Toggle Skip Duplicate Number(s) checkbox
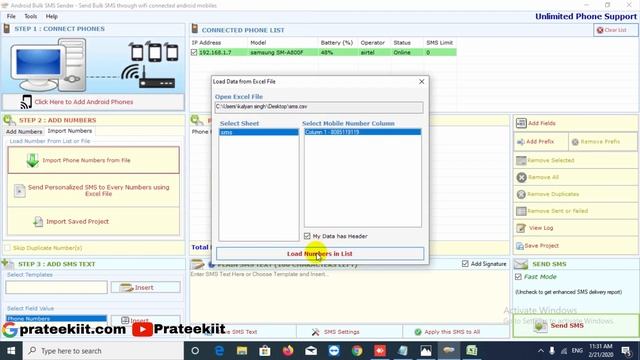 click(7, 248)
